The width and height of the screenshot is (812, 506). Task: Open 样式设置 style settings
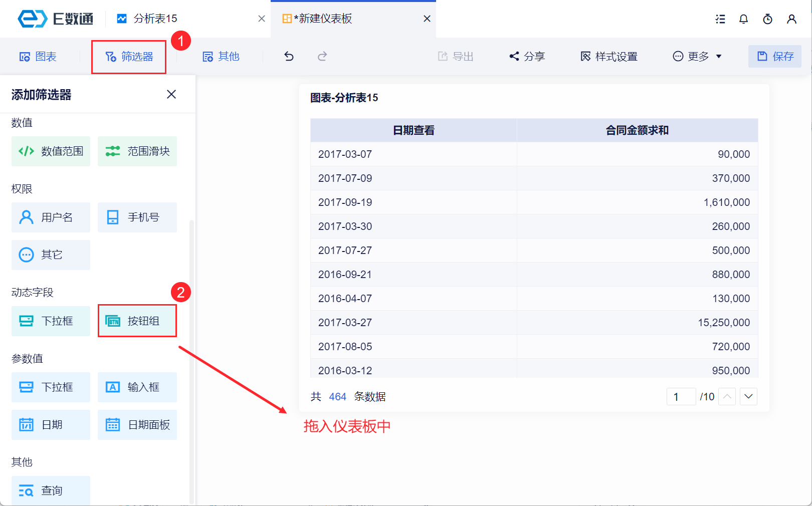609,57
